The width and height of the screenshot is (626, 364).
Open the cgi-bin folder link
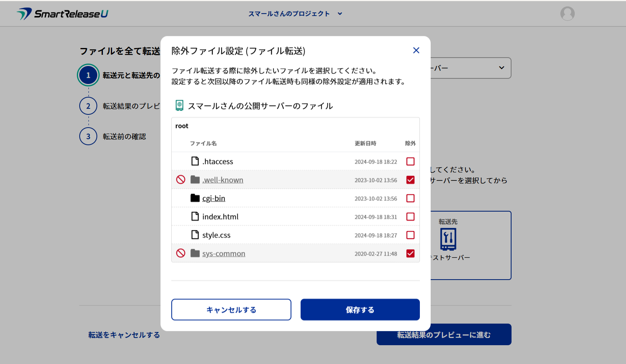pos(214,198)
